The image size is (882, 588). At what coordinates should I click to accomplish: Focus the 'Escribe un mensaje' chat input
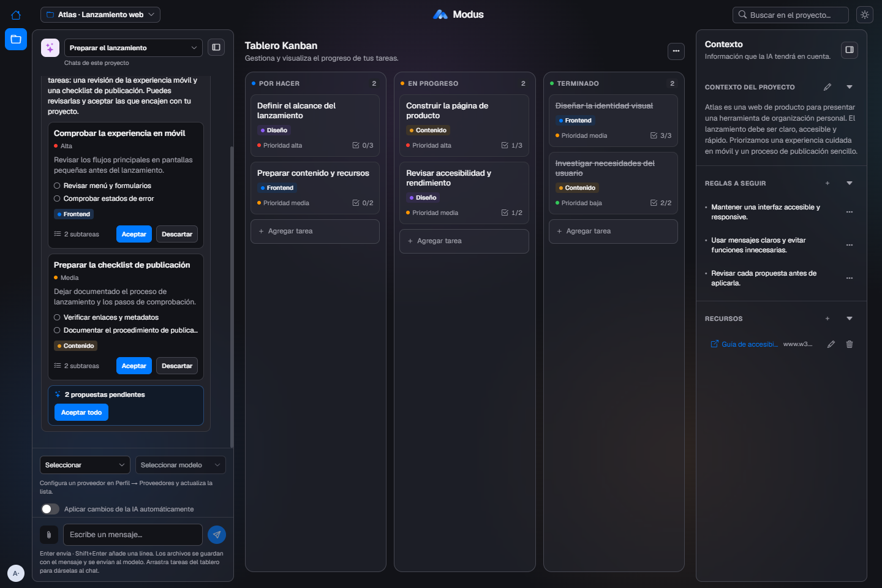(x=133, y=535)
